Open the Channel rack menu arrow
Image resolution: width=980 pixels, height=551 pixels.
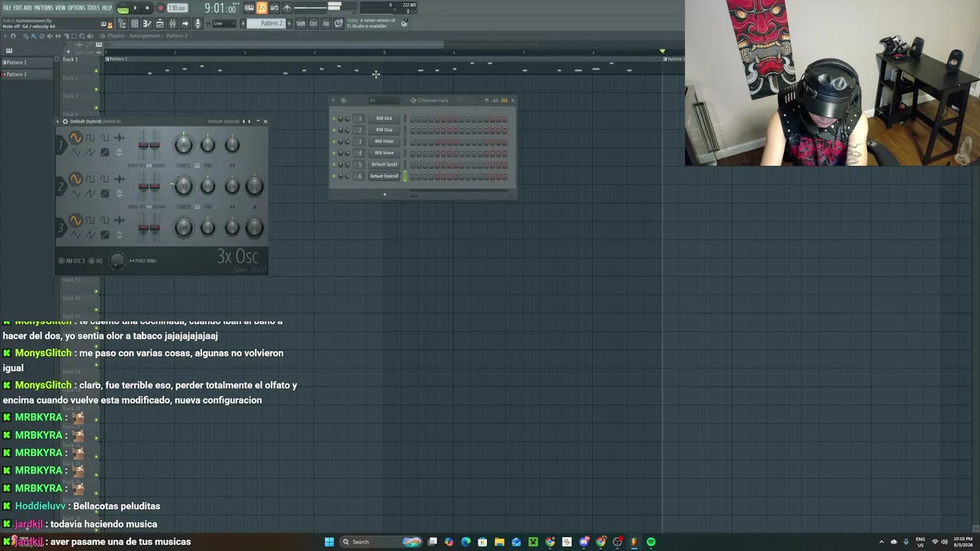click(x=333, y=100)
